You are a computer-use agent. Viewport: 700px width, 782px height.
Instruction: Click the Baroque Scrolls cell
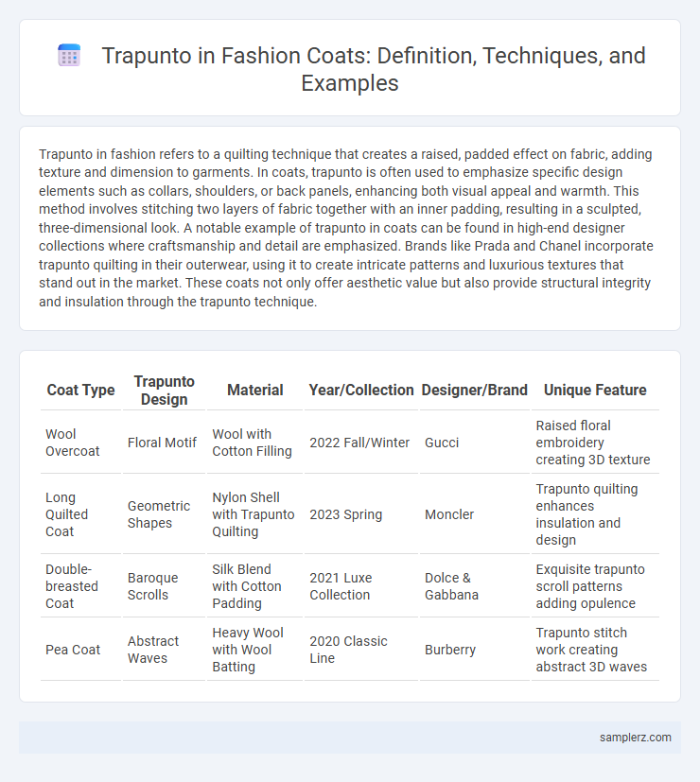(165, 586)
